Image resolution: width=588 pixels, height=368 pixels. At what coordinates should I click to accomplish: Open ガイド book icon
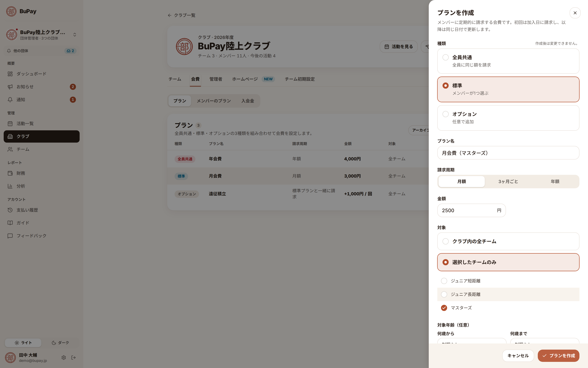click(x=10, y=223)
